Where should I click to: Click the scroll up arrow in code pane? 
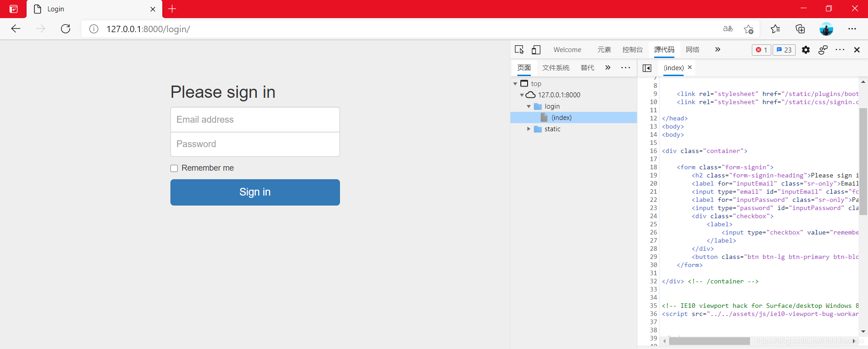pos(863,82)
